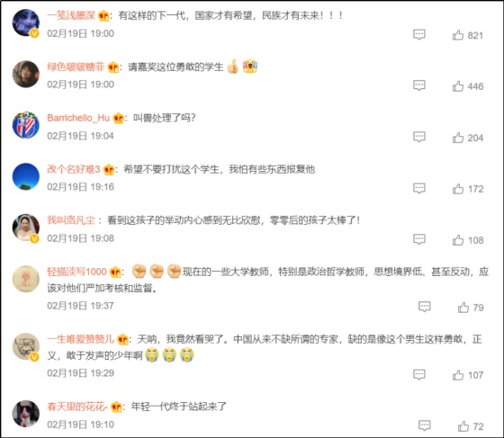Open Barrichello_Hu's profile link
The height and width of the screenshot is (438, 504).
point(78,118)
